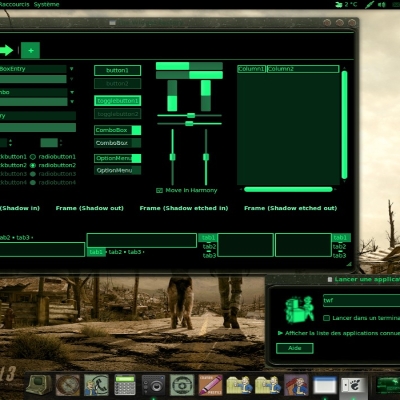Click the upper horizontal slider handle
The height and width of the screenshot is (400, 400).
(x=191, y=115)
